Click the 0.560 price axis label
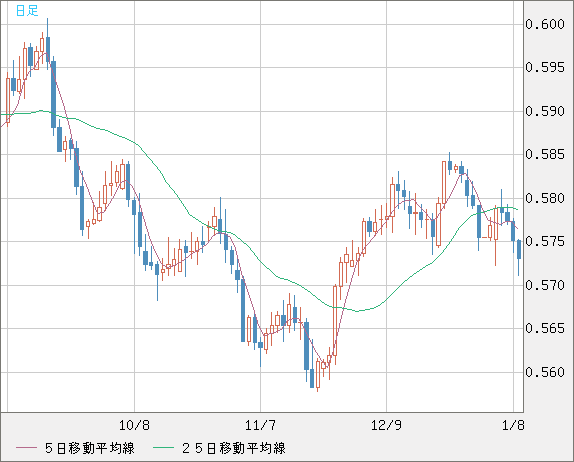Image resolution: width=574 pixels, height=462 pixels. click(x=545, y=372)
